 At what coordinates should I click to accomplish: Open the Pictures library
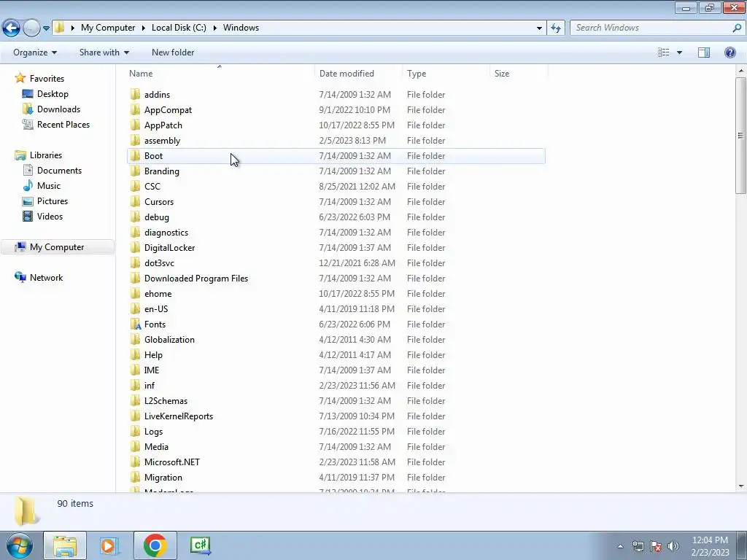[x=53, y=201]
